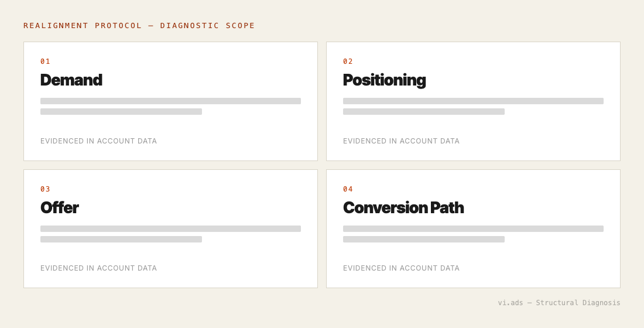
Task: Click the 01 number label
Action: click(x=45, y=61)
